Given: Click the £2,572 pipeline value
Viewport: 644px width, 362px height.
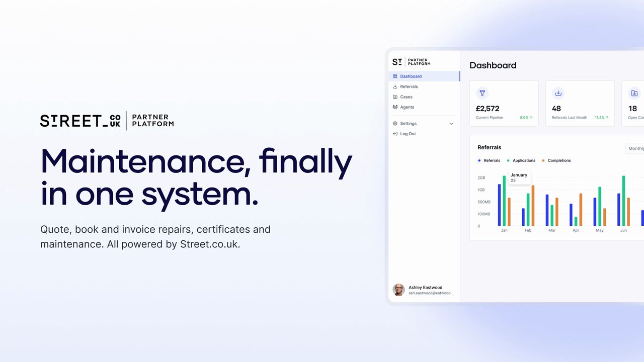Looking at the screenshot, I should click(488, 109).
